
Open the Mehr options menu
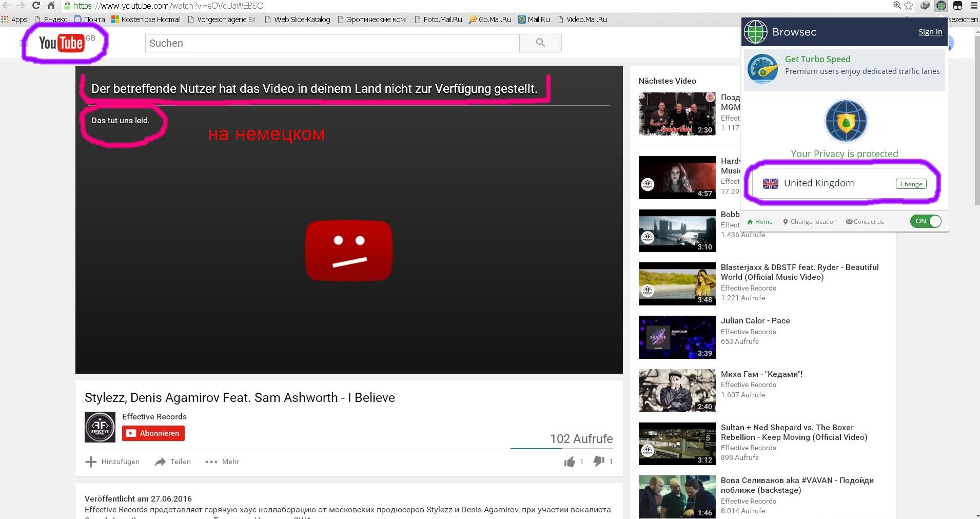point(222,462)
